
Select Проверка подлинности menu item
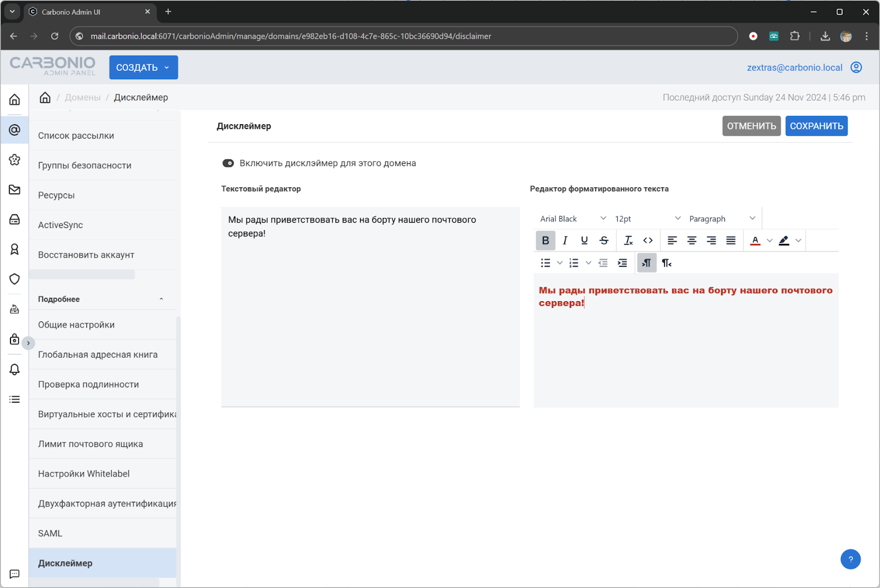tap(103, 384)
